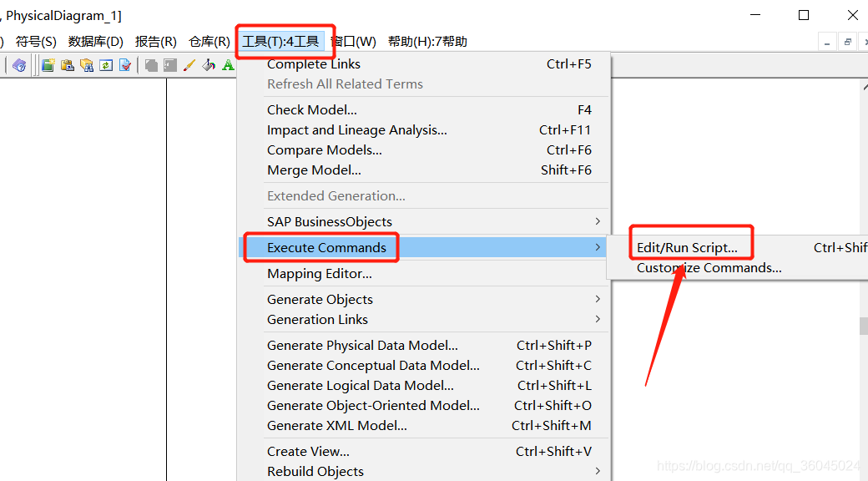This screenshot has height=481, width=868.
Task: Select Create View... menu item
Action: [424, 452]
